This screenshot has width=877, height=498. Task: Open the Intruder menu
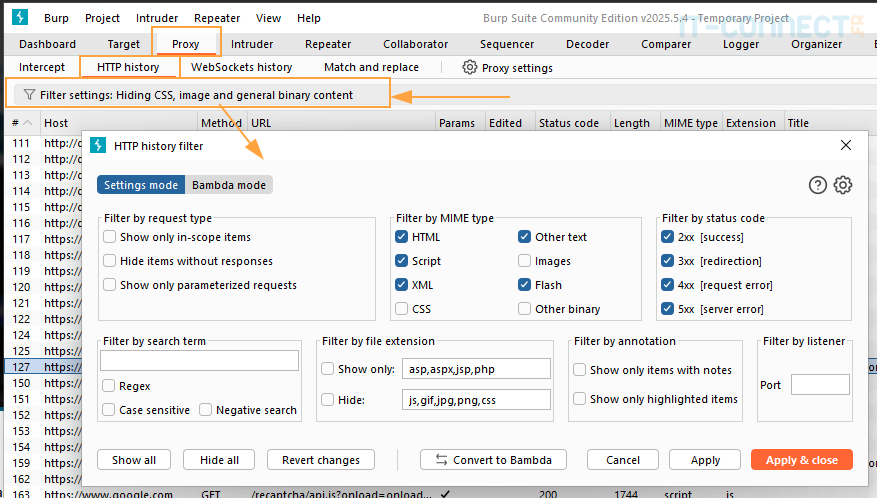[x=157, y=18]
